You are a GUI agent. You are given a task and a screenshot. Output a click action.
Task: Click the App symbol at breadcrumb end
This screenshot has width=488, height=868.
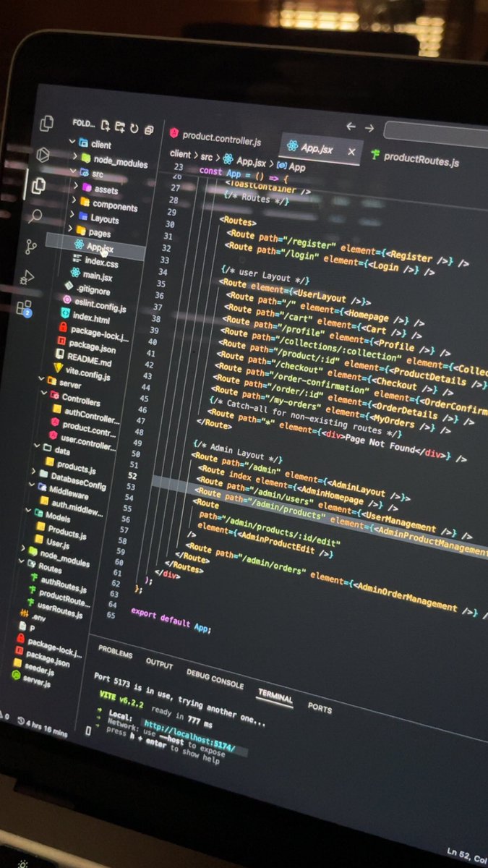pos(298,166)
